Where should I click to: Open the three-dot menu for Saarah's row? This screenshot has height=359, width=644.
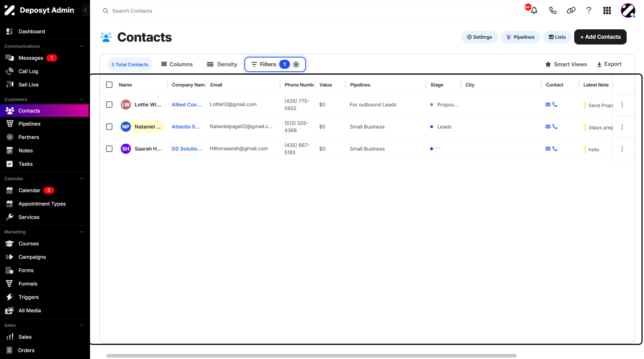pos(622,149)
